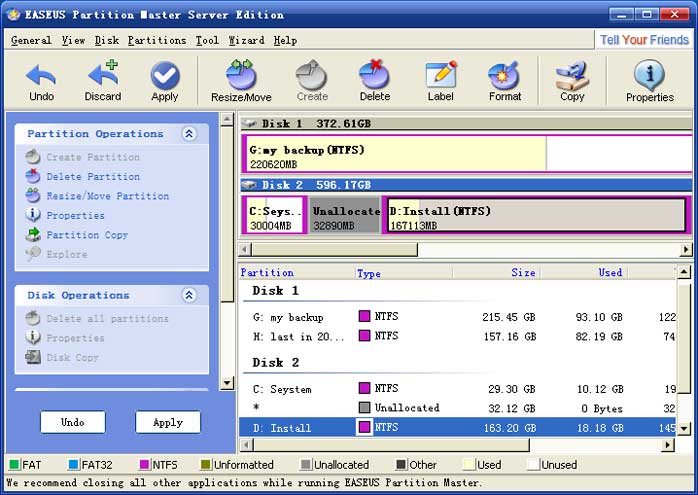698x495 pixels.
Task: Select the H: last in 20... row
Action: (459, 336)
